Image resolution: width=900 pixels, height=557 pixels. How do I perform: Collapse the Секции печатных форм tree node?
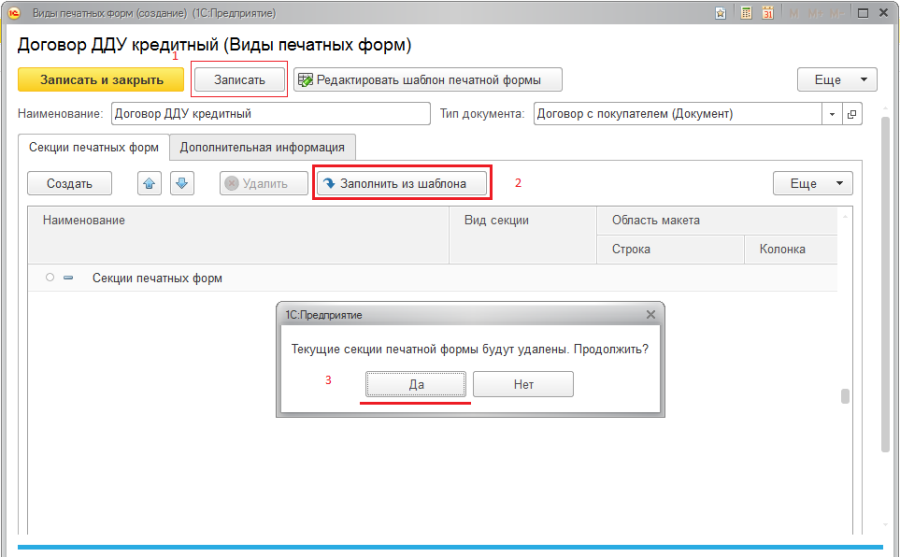(68, 278)
